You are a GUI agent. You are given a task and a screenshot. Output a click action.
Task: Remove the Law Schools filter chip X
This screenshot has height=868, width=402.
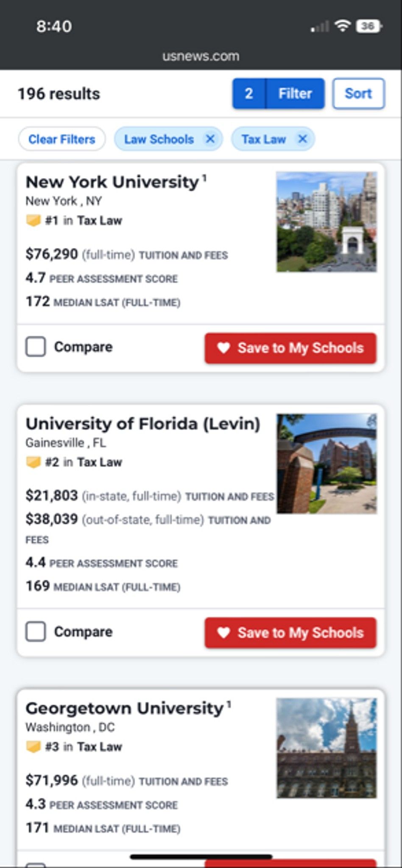click(x=210, y=139)
